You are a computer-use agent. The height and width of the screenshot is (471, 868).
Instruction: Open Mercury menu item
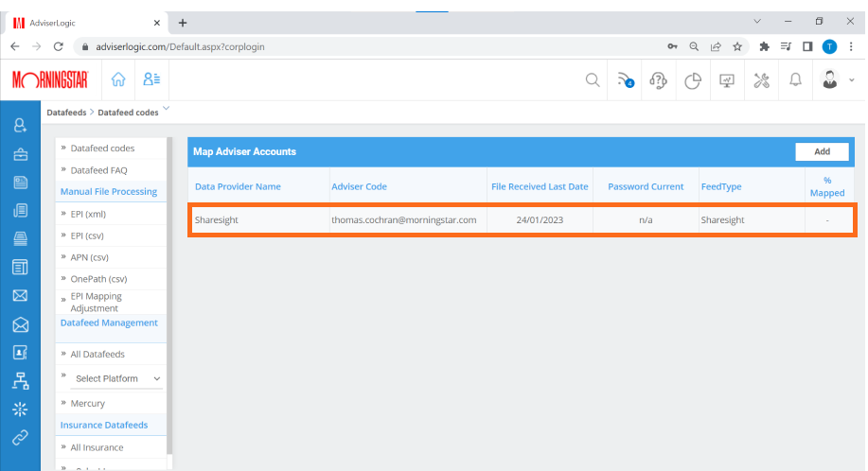pyautogui.click(x=87, y=403)
